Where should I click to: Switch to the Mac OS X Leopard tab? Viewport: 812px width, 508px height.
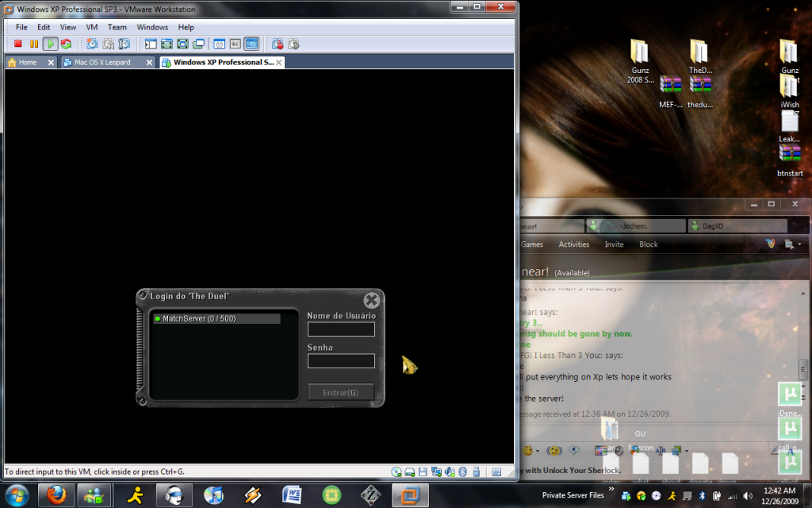click(x=101, y=62)
